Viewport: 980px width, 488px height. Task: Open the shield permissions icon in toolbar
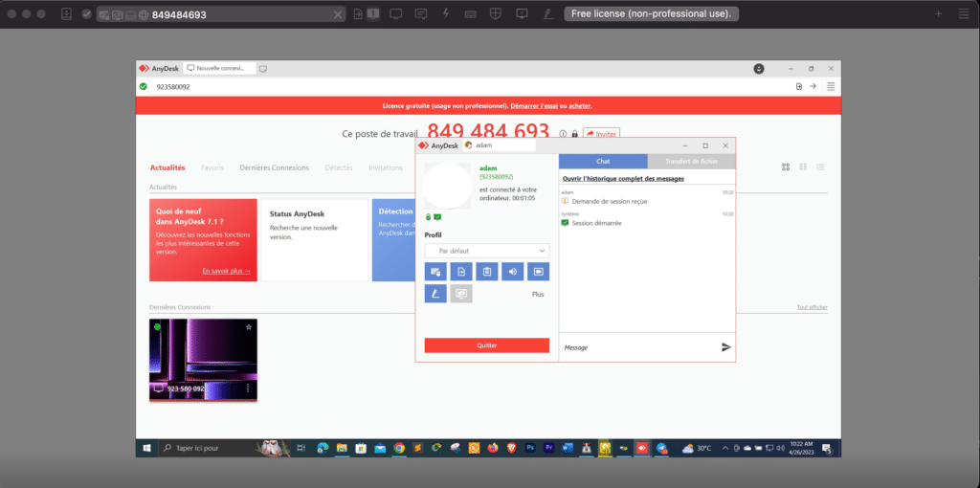click(496, 13)
